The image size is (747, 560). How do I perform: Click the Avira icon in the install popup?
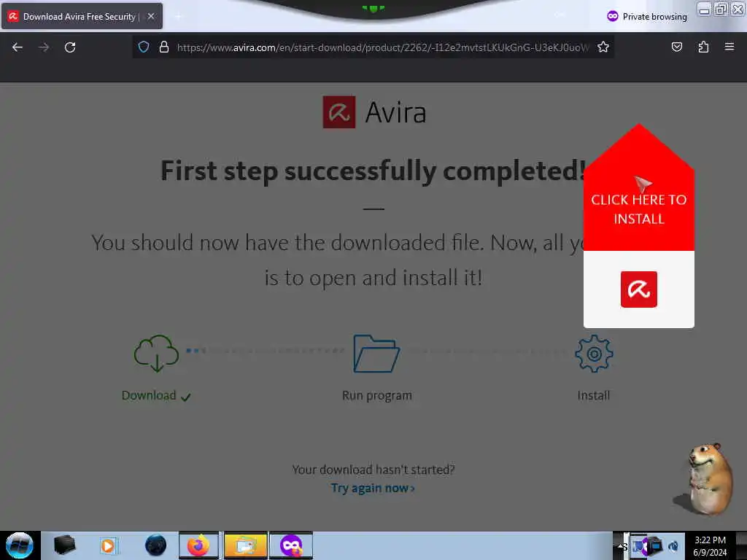(639, 289)
